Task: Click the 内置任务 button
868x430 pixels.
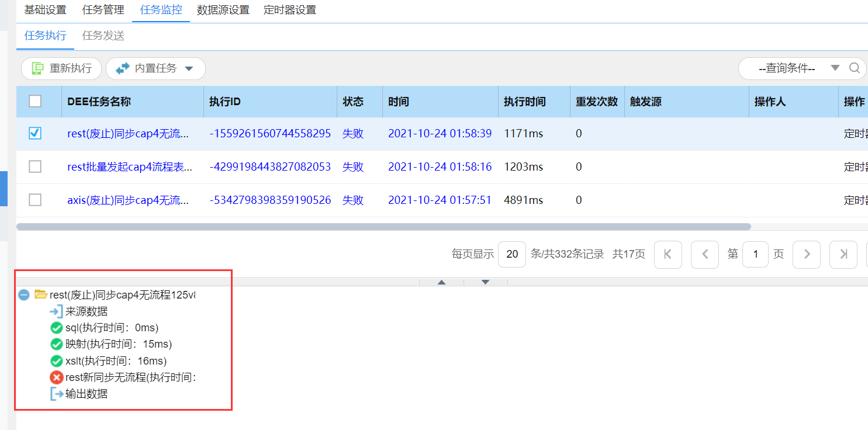Action: pyautogui.click(x=155, y=68)
